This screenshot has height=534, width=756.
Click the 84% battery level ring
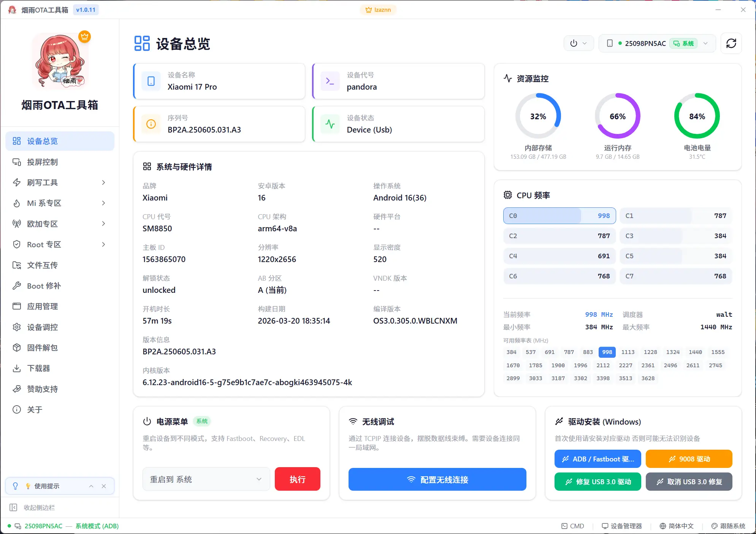(x=697, y=116)
